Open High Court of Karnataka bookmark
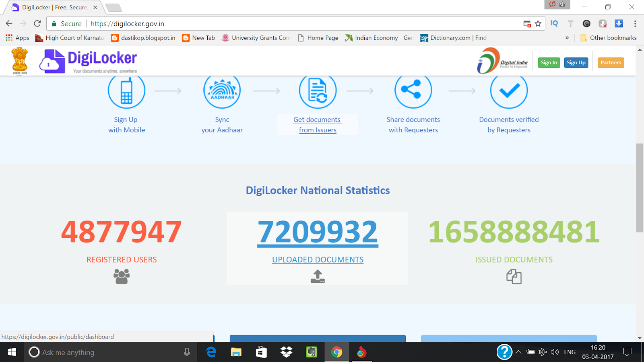 click(70, 38)
